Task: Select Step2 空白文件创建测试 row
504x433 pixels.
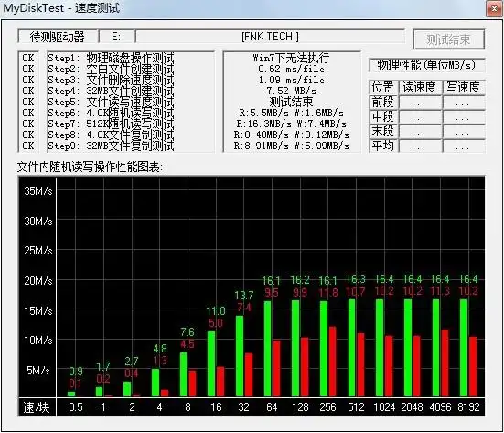Action: pos(111,70)
